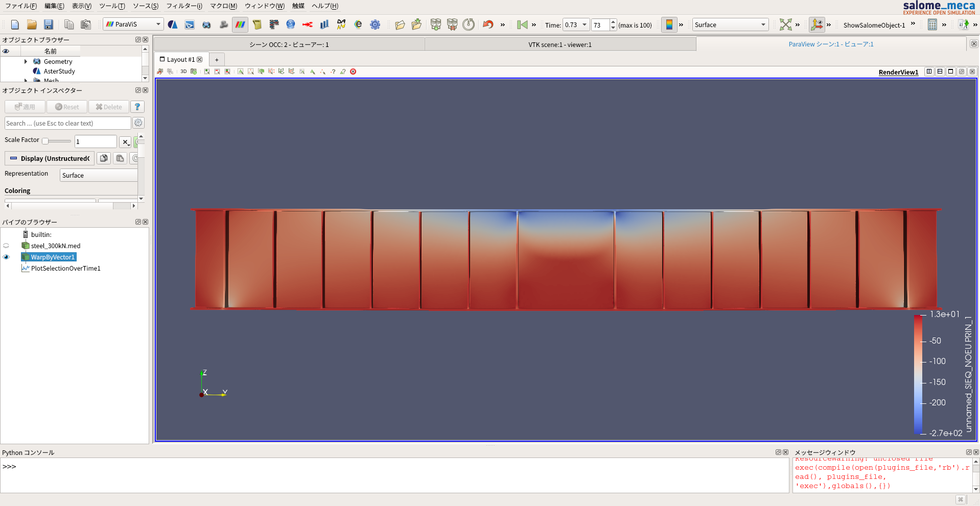Viewport: 980px width, 506px height.
Task: Click the inspector horizontal scrollbar
Action: click(x=71, y=206)
